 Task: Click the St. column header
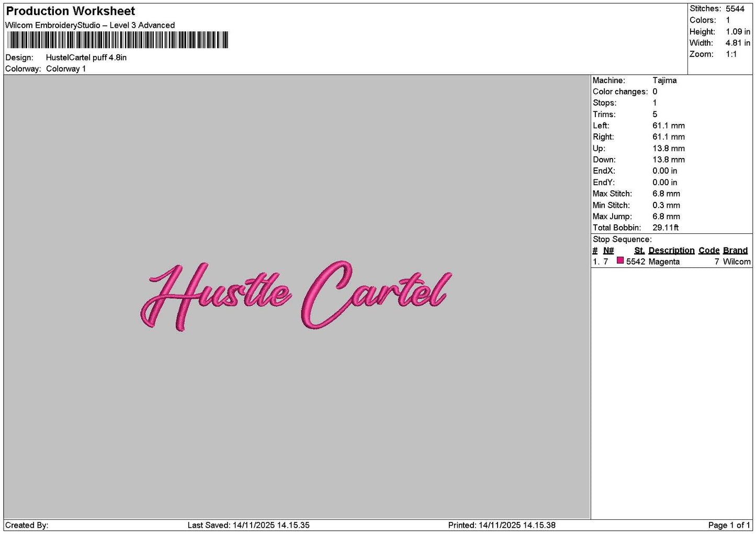click(x=639, y=251)
